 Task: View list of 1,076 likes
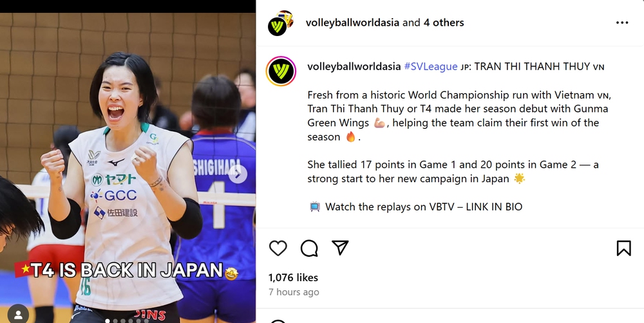(293, 277)
